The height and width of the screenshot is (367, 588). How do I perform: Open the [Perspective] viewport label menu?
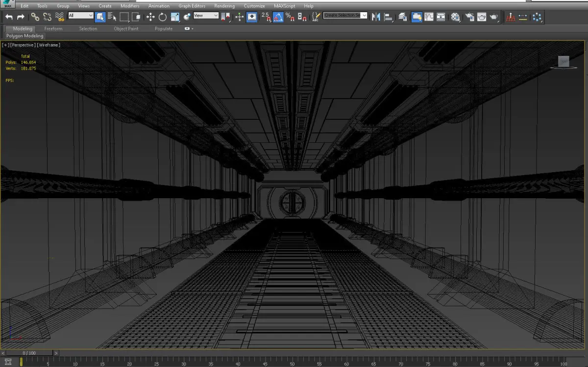[23, 45]
